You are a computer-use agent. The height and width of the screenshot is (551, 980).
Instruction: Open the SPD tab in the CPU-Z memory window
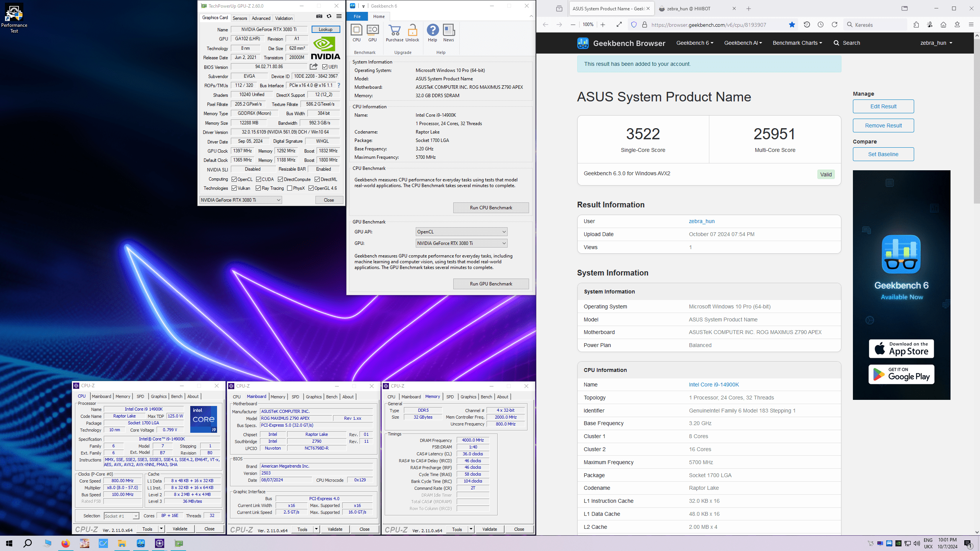(x=450, y=397)
